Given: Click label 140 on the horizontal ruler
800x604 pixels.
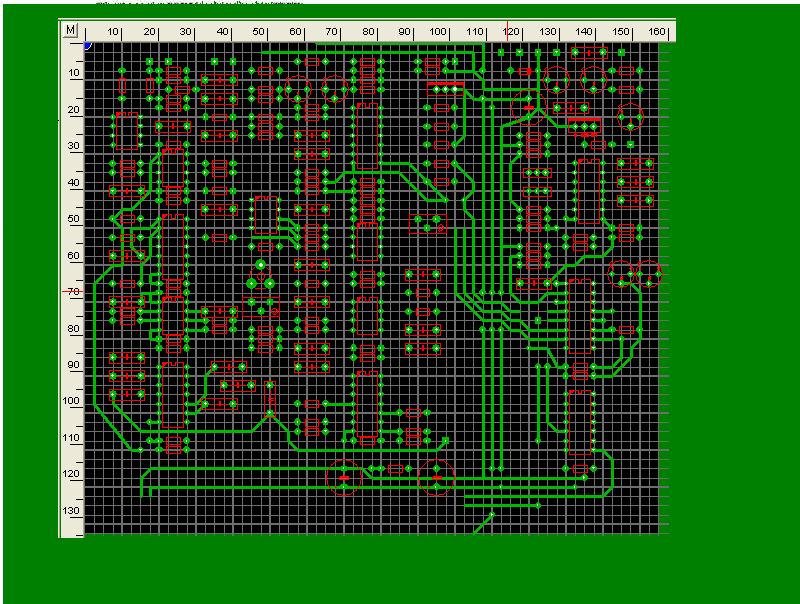Looking at the screenshot, I should [584, 32].
